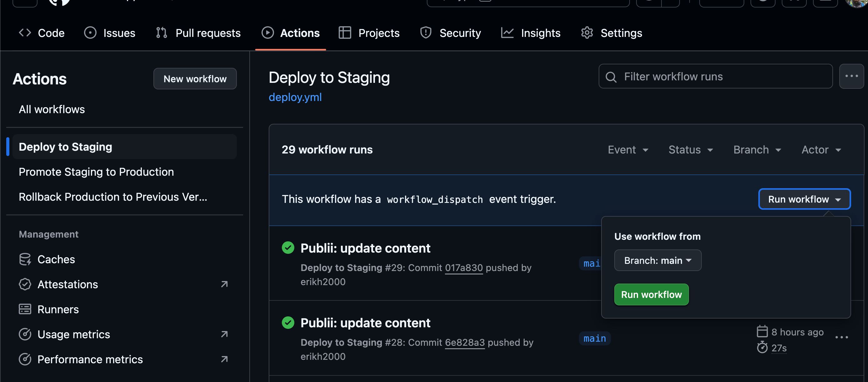
Task: Click the Insights graph icon
Action: tap(507, 33)
